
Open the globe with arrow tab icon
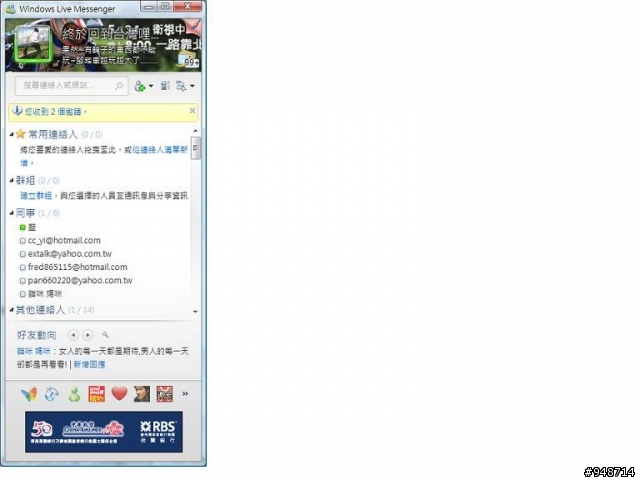click(x=51, y=394)
